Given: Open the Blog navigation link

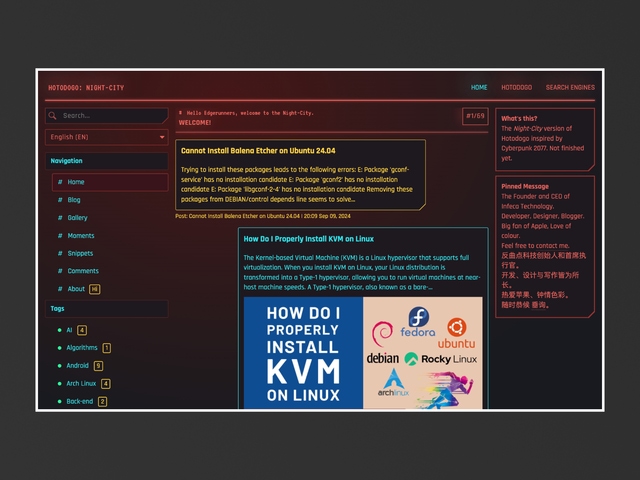Looking at the screenshot, I should [74, 200].
